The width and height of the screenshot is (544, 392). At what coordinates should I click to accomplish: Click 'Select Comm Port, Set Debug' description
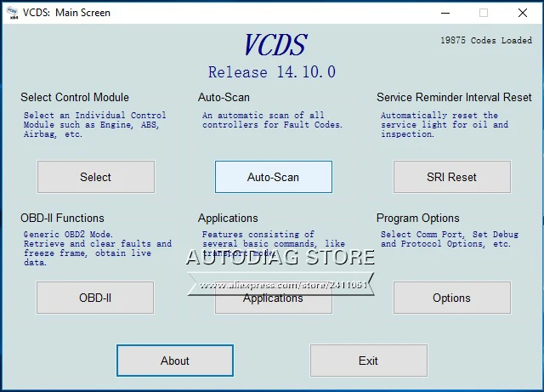pos(450,239)
